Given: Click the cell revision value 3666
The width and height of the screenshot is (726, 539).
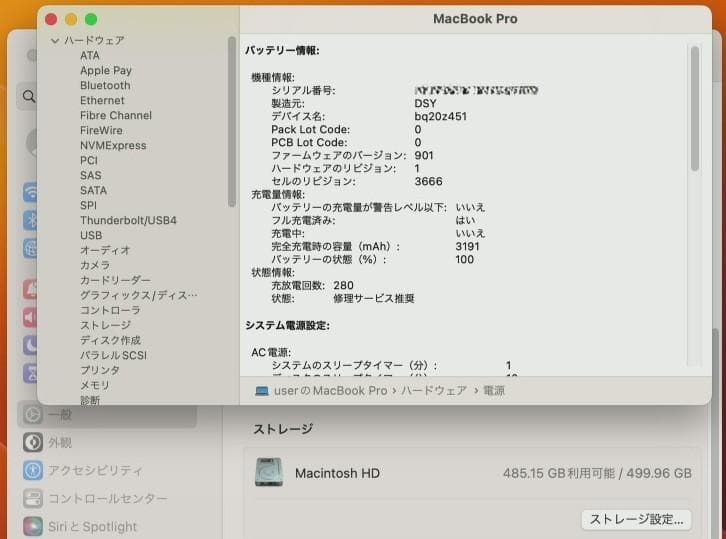Looking at the screenshot, I should [428, 181].
